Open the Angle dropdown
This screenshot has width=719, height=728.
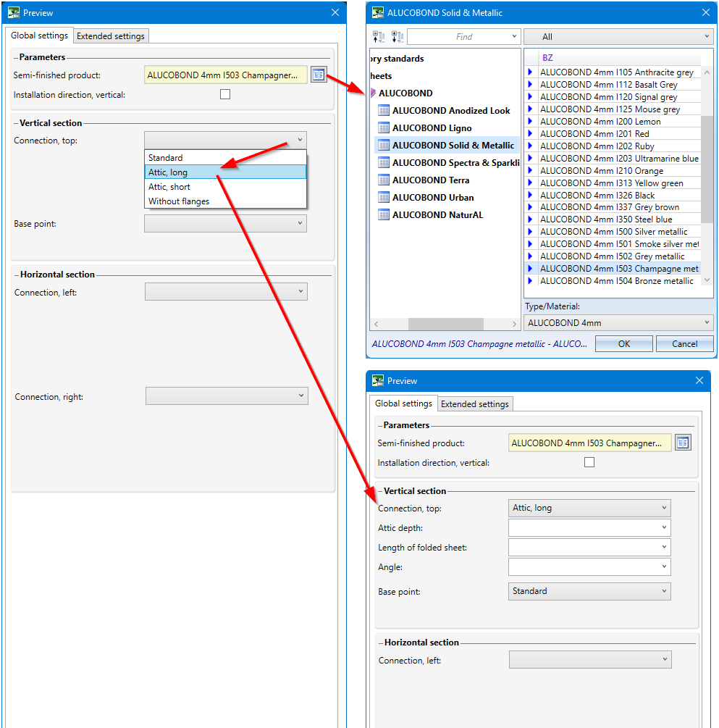point(589,566)
